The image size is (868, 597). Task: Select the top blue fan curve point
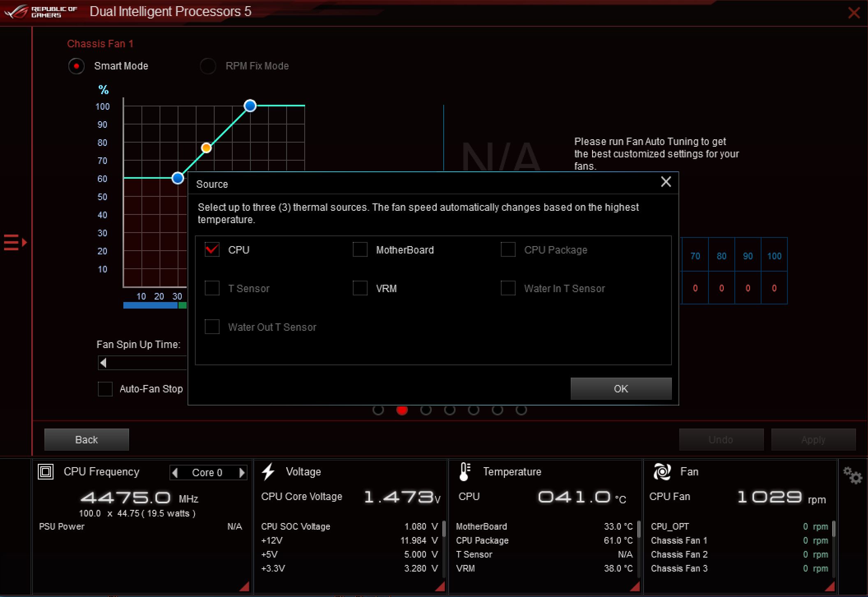click(250, 106)
